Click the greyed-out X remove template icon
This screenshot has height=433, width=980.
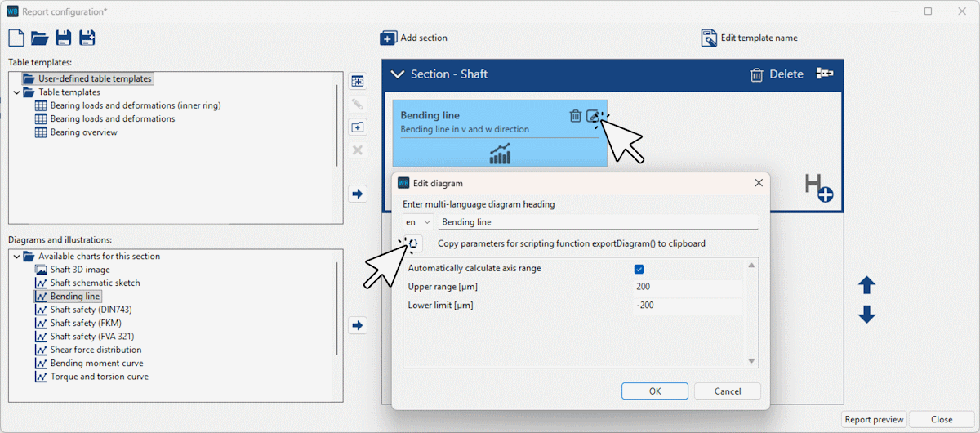(x=357, y=150)
